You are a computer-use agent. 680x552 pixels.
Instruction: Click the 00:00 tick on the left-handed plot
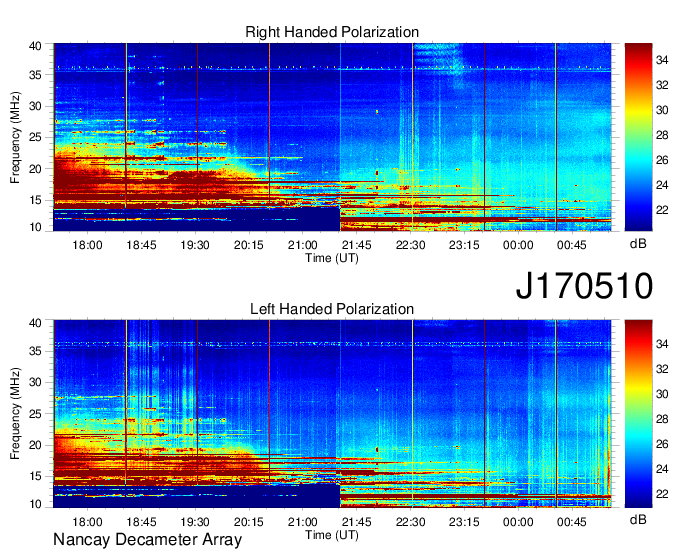coord(518,522)
